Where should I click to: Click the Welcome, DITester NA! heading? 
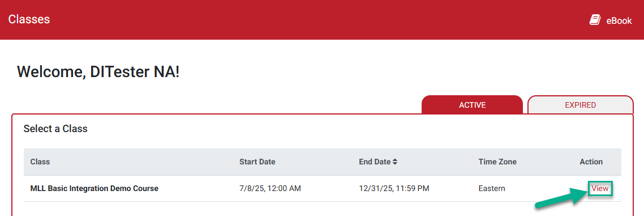[98, 72]
